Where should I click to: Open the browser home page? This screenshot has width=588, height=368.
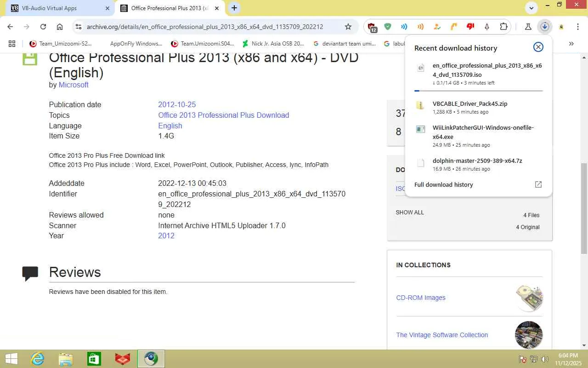coord(60,27)
